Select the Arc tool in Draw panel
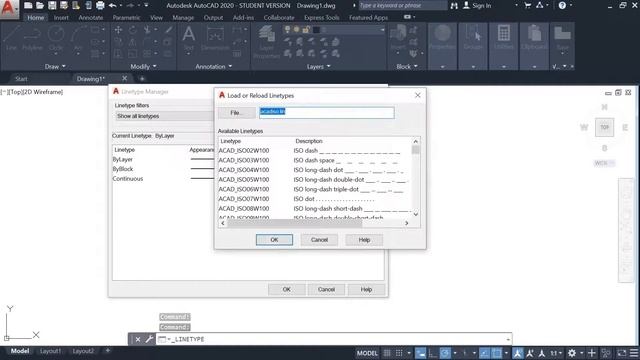Image resolution: width=640 pixels, height=360 pixels. pos(78,38)
